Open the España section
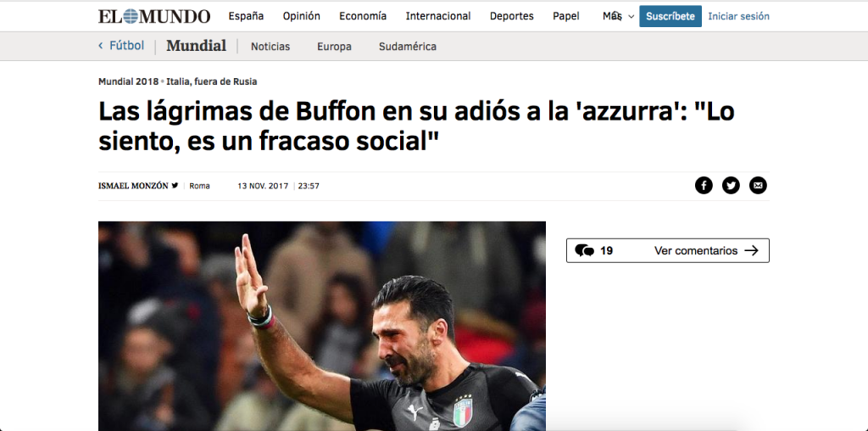Screen dimensions: 868x431 [246, 16]
